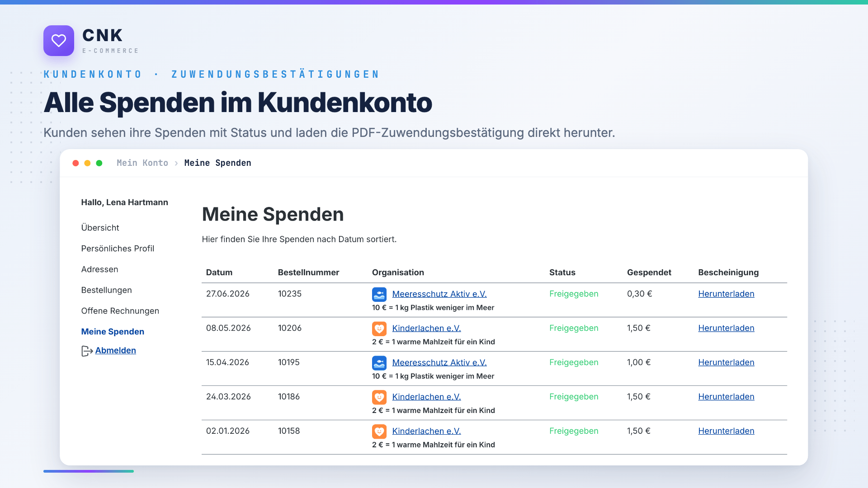Viewport: 868px width, 488px height.
Task: Click the Bescheinigung column header
Action: [728, 272]
